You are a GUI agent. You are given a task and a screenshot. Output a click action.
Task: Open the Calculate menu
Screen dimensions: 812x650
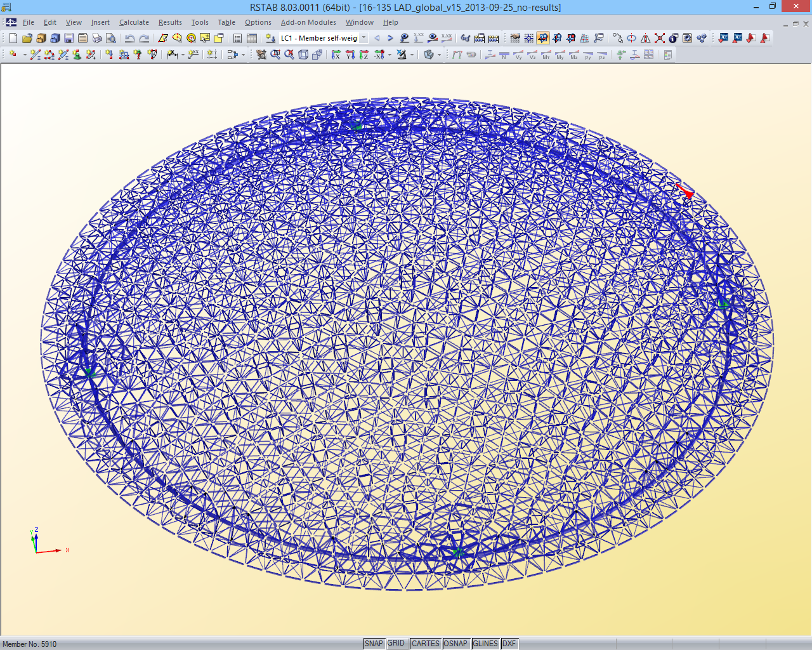click(x=134, y=22)
